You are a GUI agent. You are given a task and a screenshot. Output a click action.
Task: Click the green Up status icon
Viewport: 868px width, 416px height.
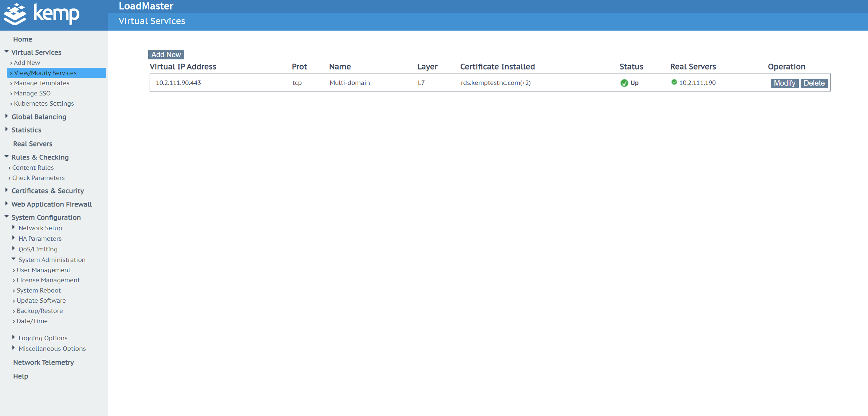point(624,83)
